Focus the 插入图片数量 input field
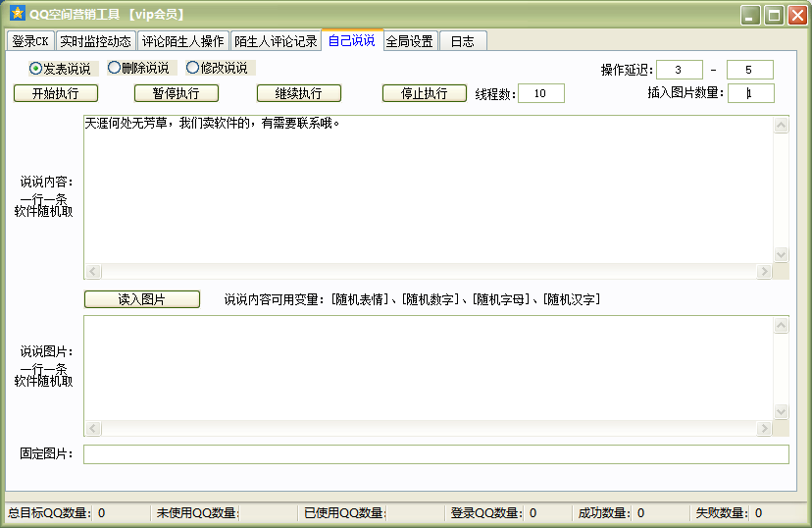The height and width of the screenshot is (528, 812). coord(751,93)
